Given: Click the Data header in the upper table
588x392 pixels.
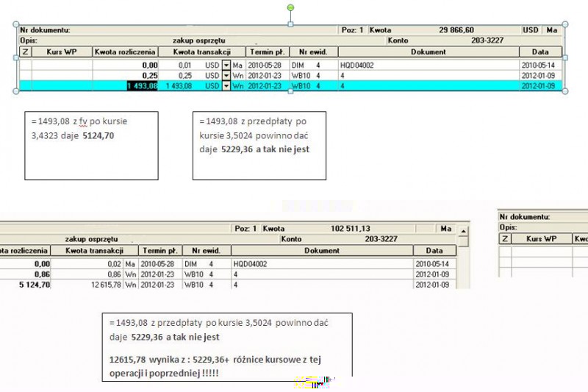Looking at the screenshot, I should (x=540, y=51).
